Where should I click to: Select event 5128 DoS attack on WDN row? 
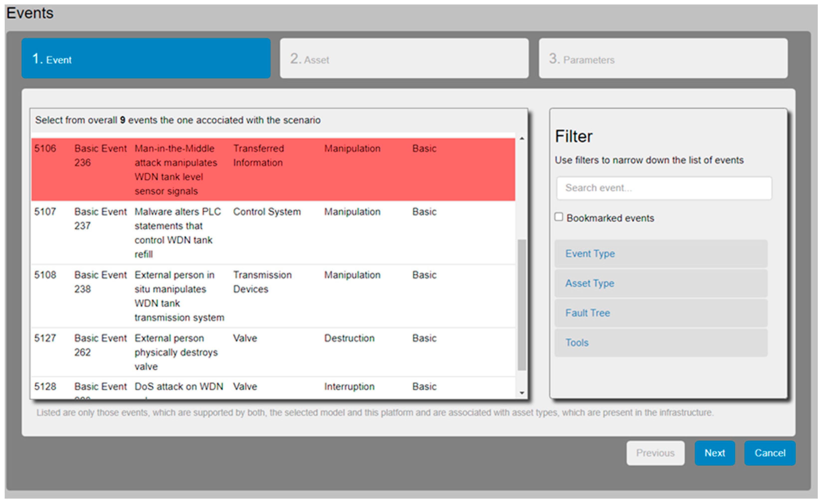[273, 387]
